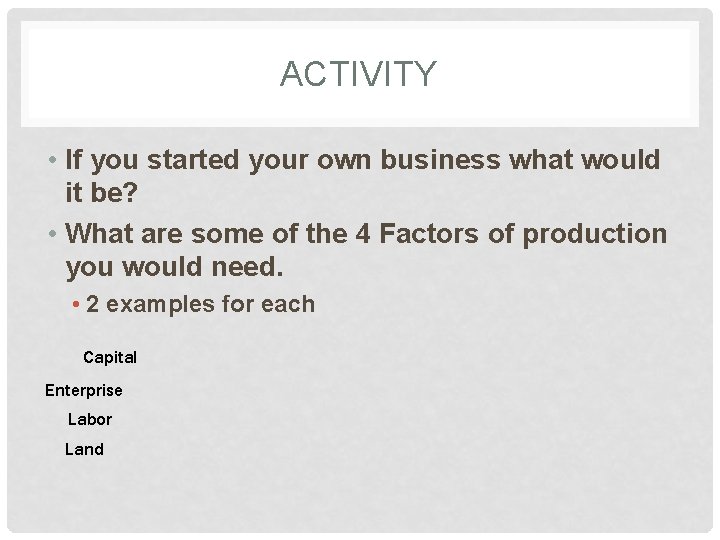Click the word 'production' in second bullet

coord(594,234)
